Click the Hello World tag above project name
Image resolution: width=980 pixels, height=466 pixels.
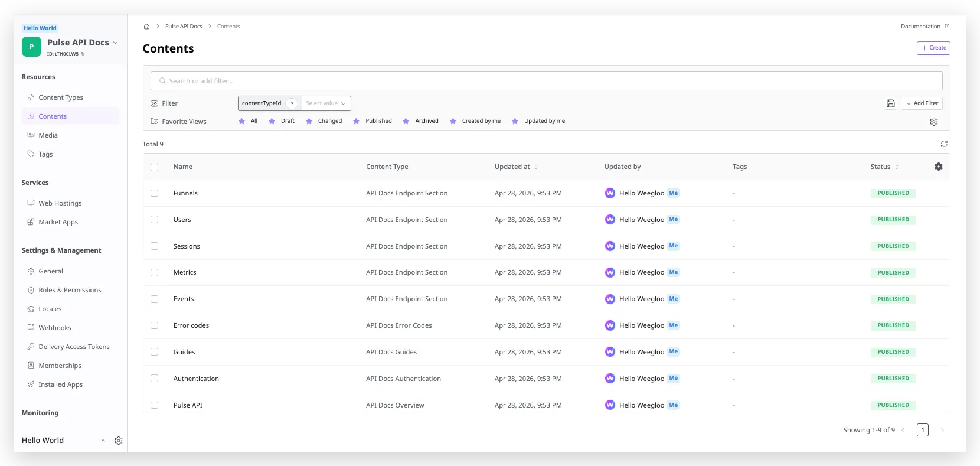tap(40, 28)
